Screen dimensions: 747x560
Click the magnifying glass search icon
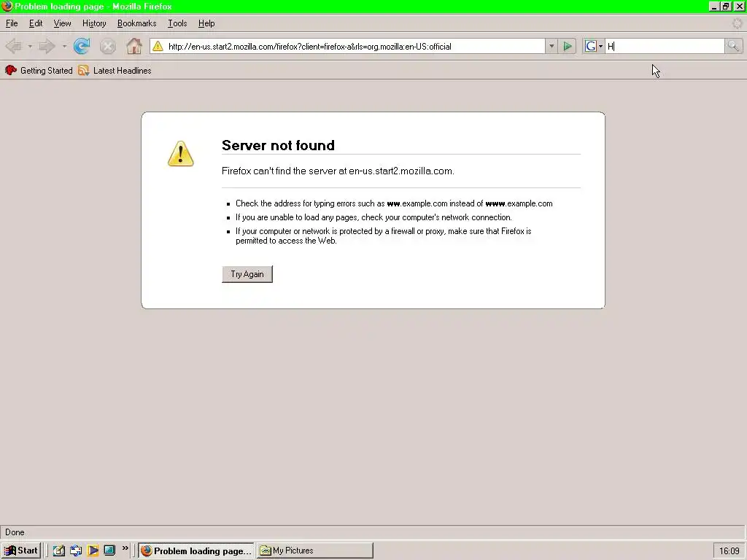click(733, 46)
